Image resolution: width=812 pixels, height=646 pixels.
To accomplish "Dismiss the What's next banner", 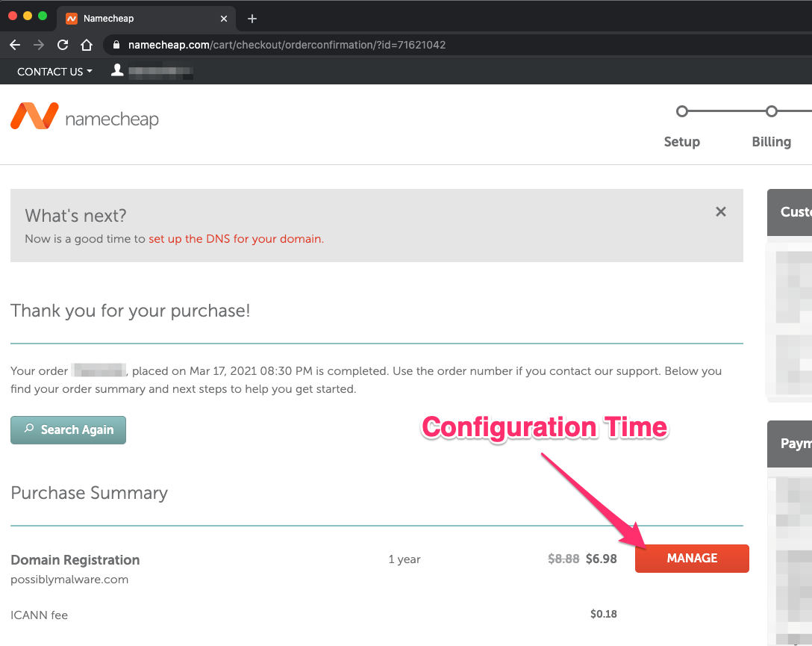I will pos(721,211).
